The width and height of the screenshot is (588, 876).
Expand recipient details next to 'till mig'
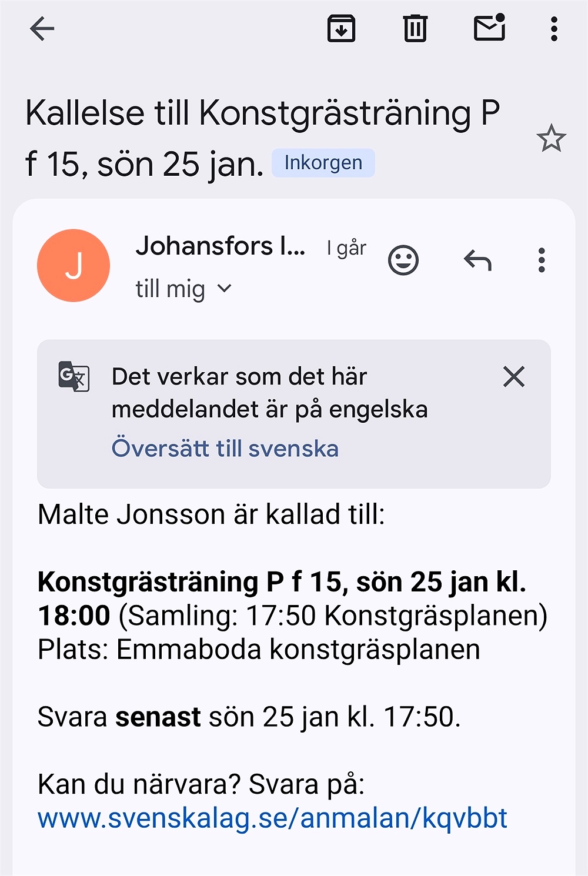coord(225,289)
